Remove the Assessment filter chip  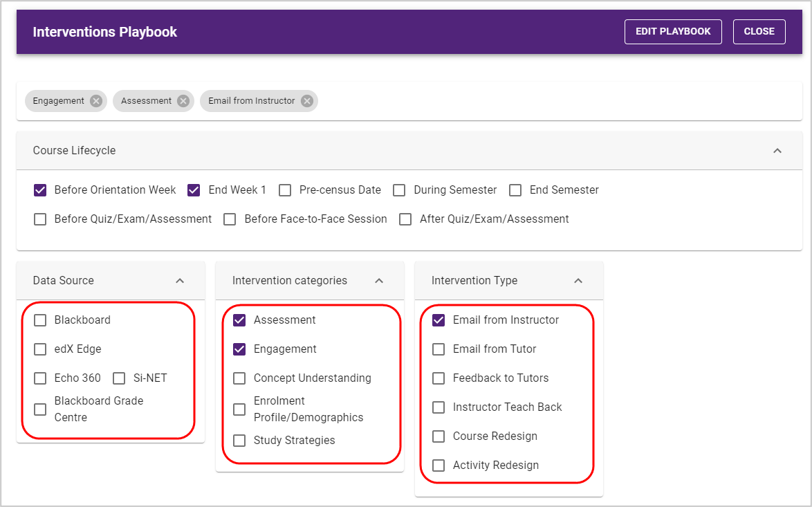[183, 101]
